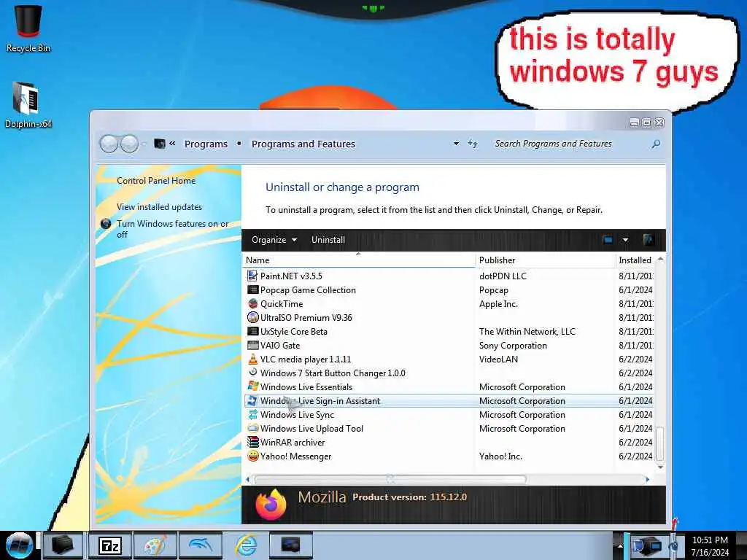Screen dimensions: 747x560
Task: Expand the address bar history dropdown
Action: 456,144
